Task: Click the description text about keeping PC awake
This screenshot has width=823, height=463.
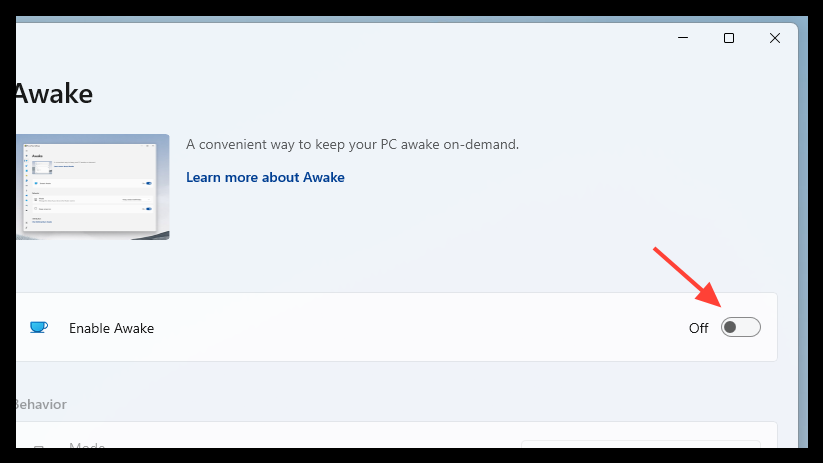Action: tap(352, 144)
